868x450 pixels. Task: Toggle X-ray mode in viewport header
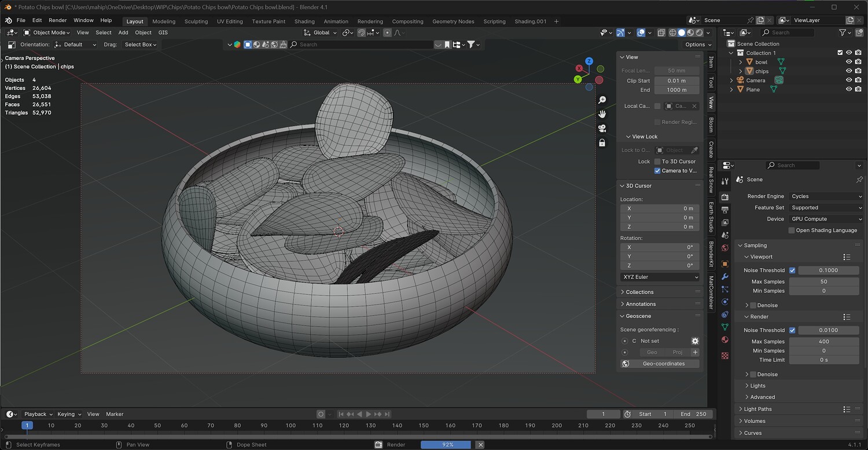[x=661, y=32]
